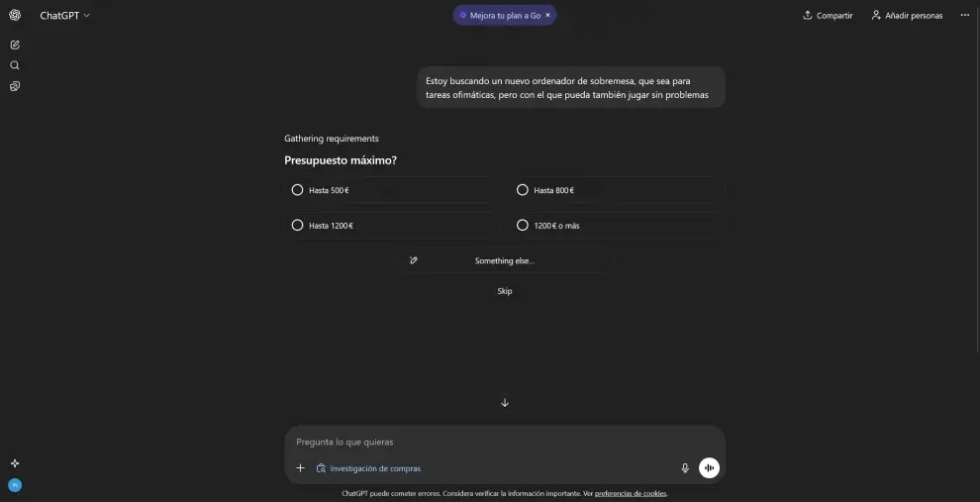980x502 pixels.
Task: Open the three-dots options menu
Action: coord(965,15)
